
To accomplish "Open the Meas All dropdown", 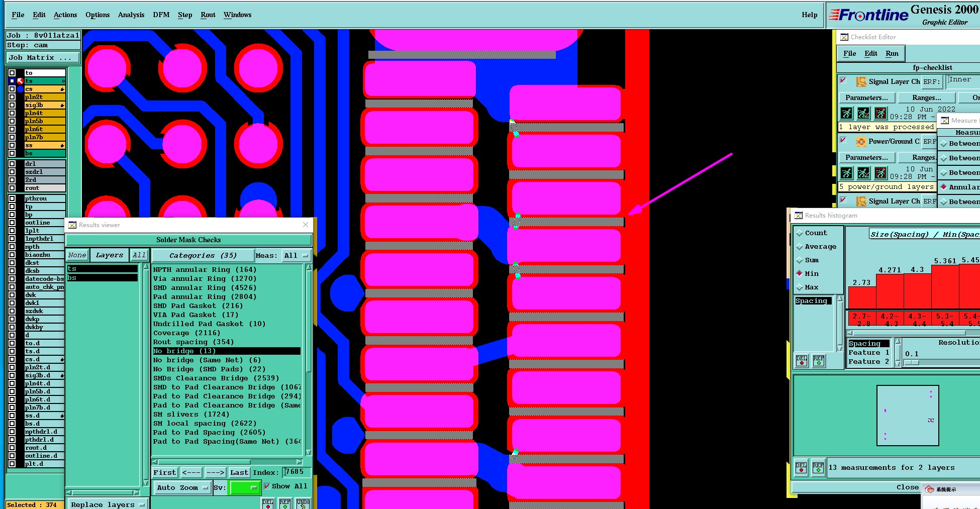I will coord(296,255).
